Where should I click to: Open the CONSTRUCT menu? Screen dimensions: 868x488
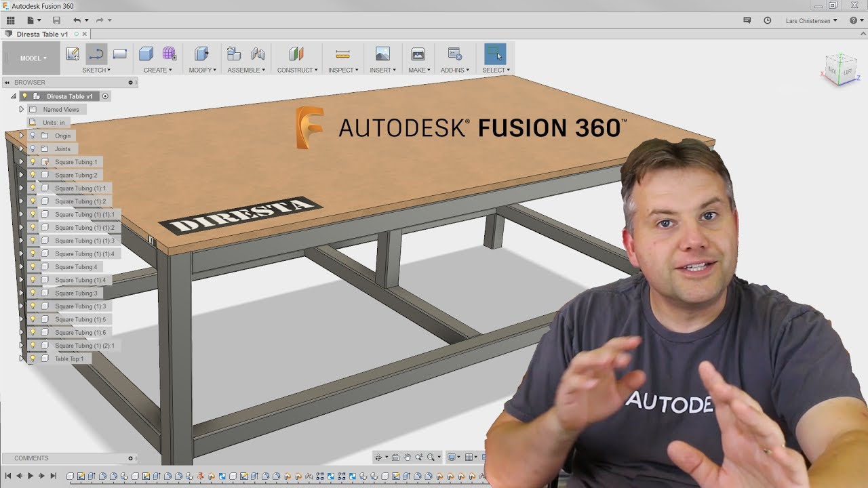pos(297,70)
